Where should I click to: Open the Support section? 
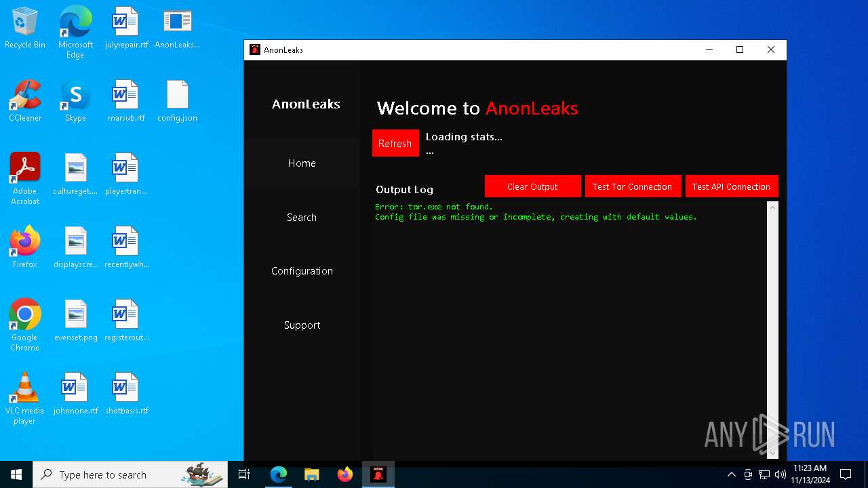click(x=302, y=325)
